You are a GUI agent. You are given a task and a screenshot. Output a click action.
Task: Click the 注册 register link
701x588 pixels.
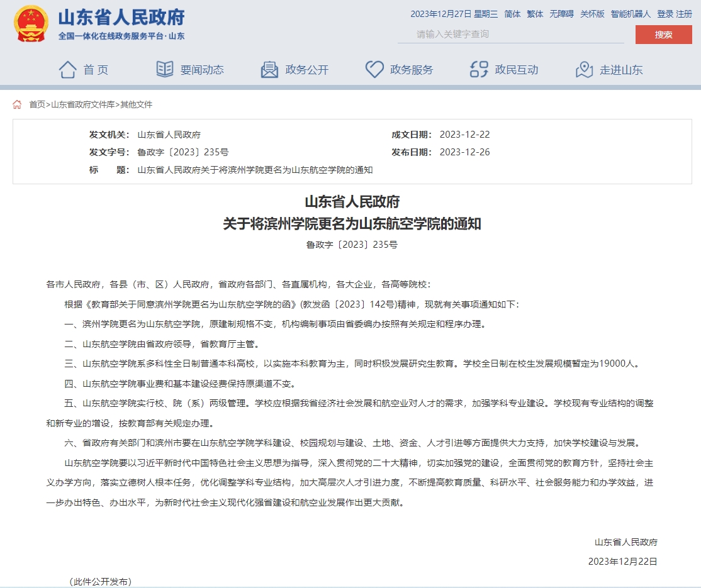click(x=684, y=14)
